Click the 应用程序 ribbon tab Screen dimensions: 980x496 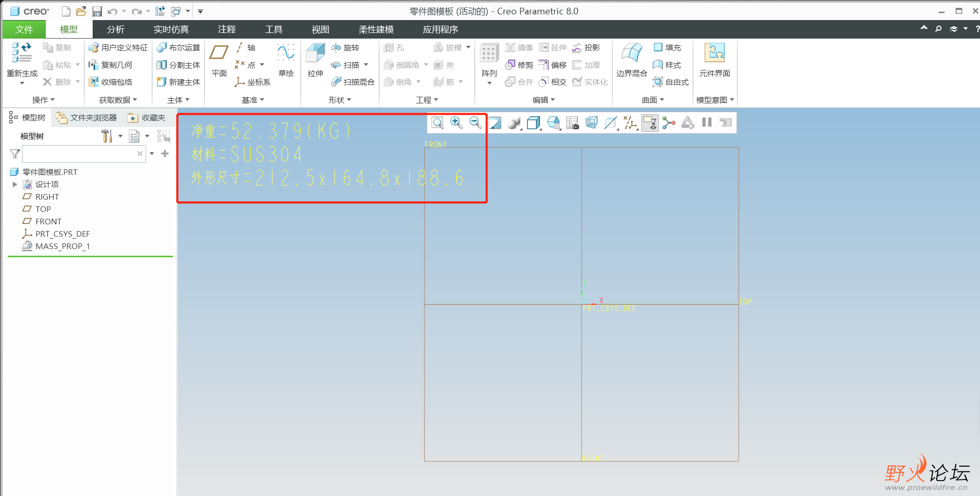pyautogui.click(x=440, y=29)
